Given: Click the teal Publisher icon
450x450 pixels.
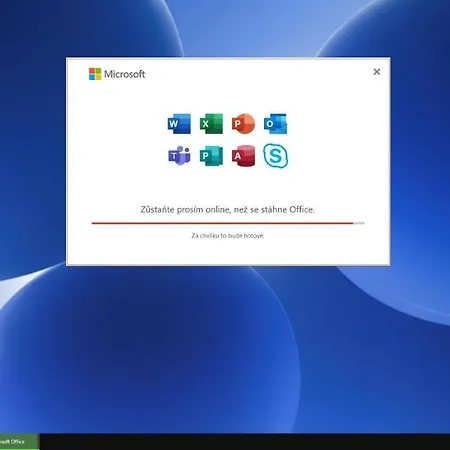Looking at the screenshot, I should (x=211, y=156).
